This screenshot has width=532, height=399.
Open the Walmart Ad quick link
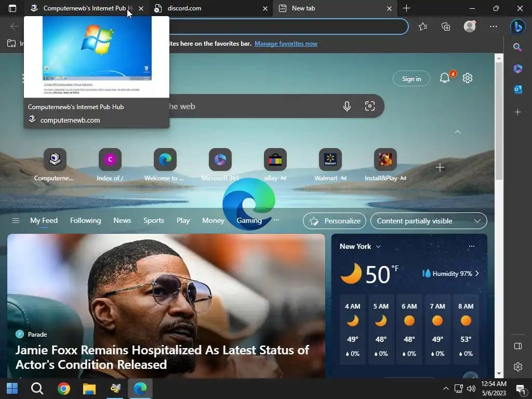[330, 165]
